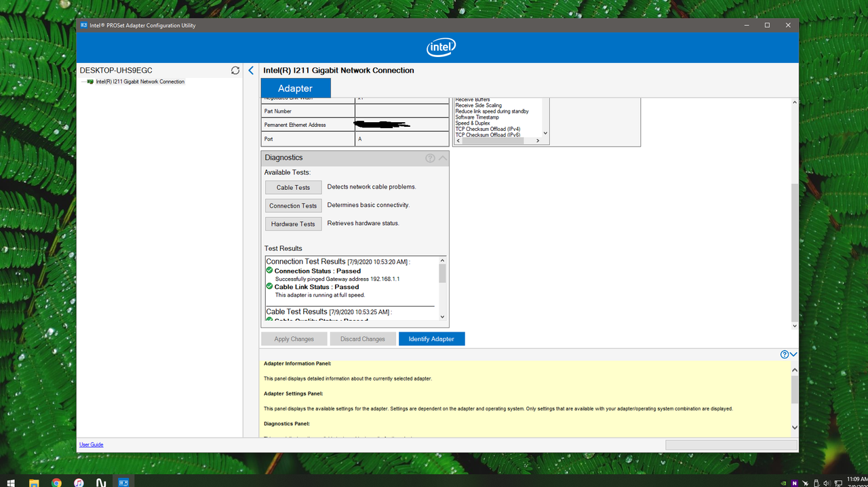The image size is (868, 487).
Task: Maximize the Intel PROSet window
Action: click(x=767, y=25)
